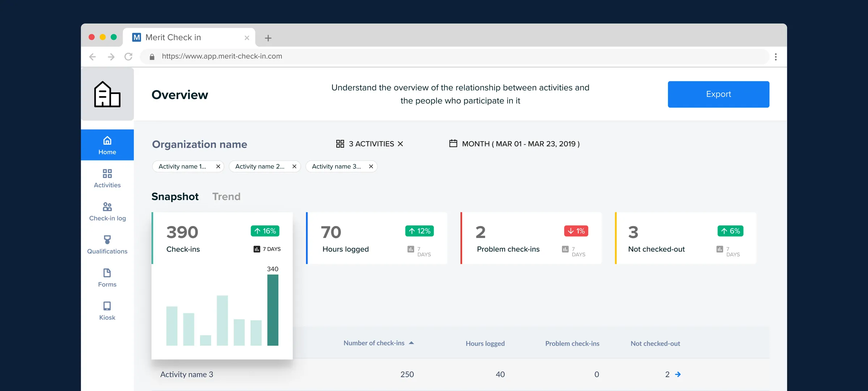Click the Problem check-ins column header
This screenshot has height=391, width=868.
pos(572,343)
